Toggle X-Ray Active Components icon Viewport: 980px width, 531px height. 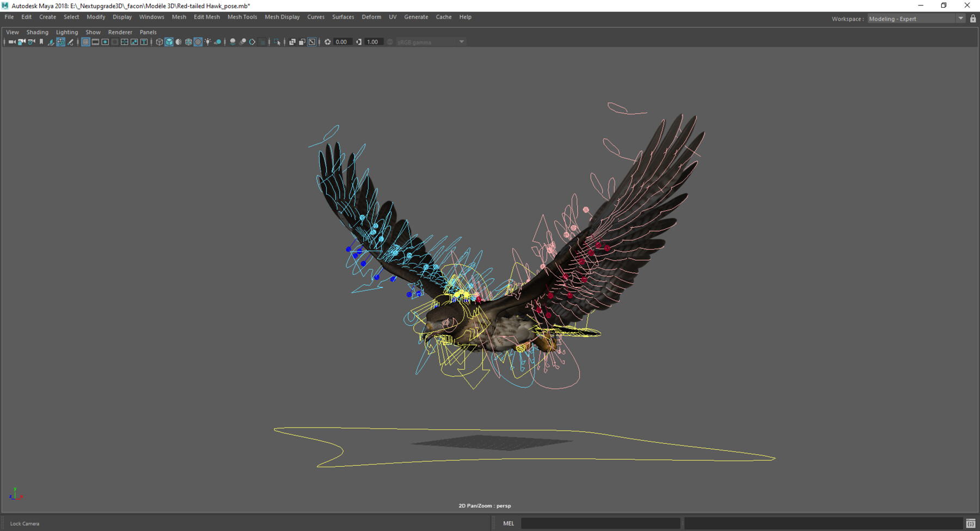[302, 42]
